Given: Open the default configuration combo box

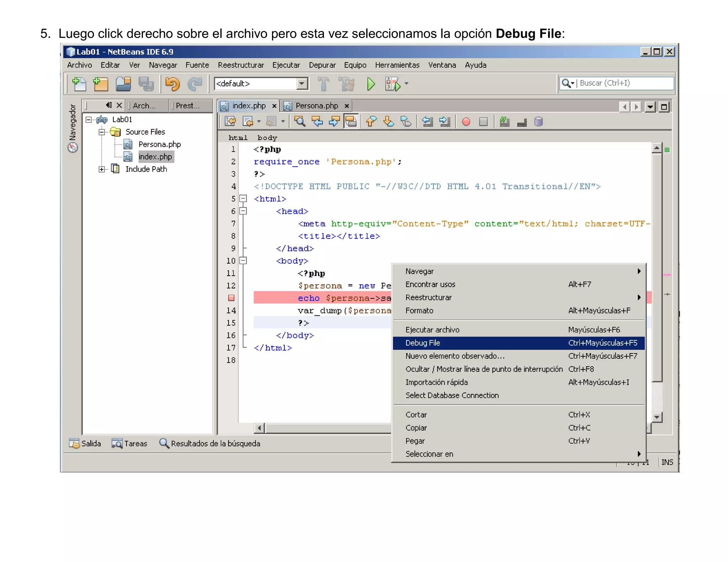Looking at the screenshot, I should (x=261, y=84).
